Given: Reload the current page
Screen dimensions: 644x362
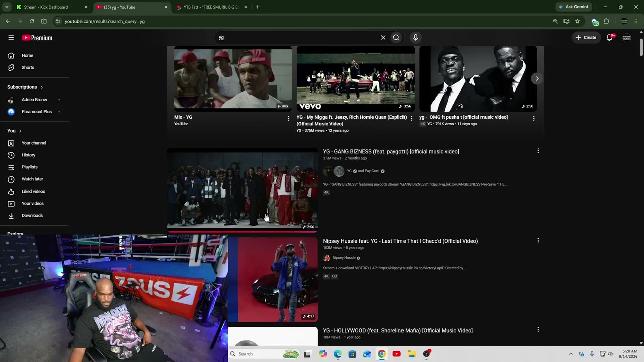Looking at the screenshot, I should tap(32, 21).
